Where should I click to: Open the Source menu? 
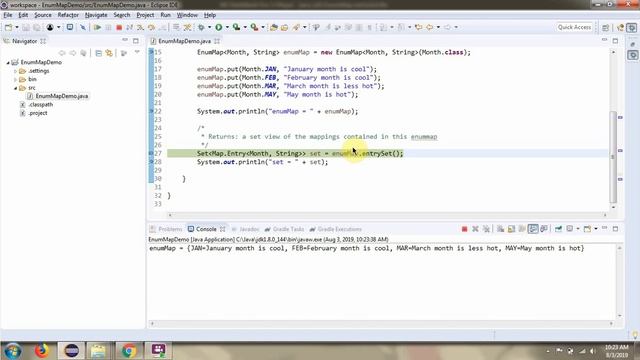tap(43, 15)
